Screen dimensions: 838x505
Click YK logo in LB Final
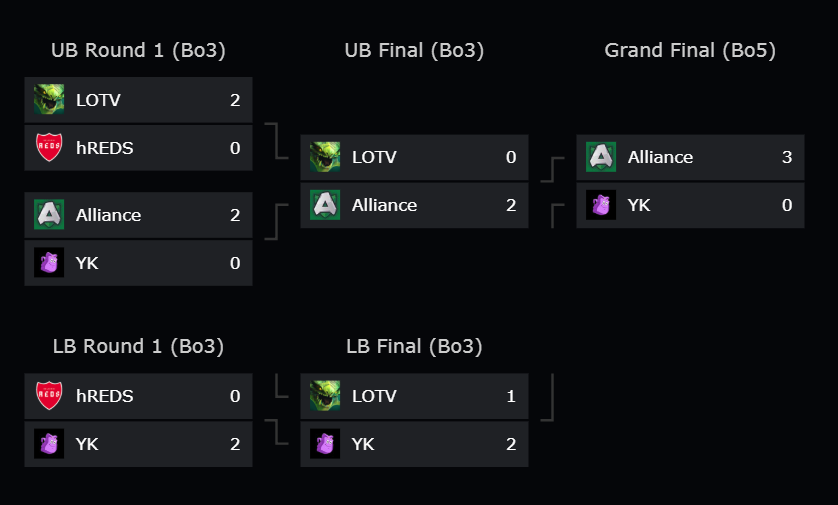click(x=325, y=444)
